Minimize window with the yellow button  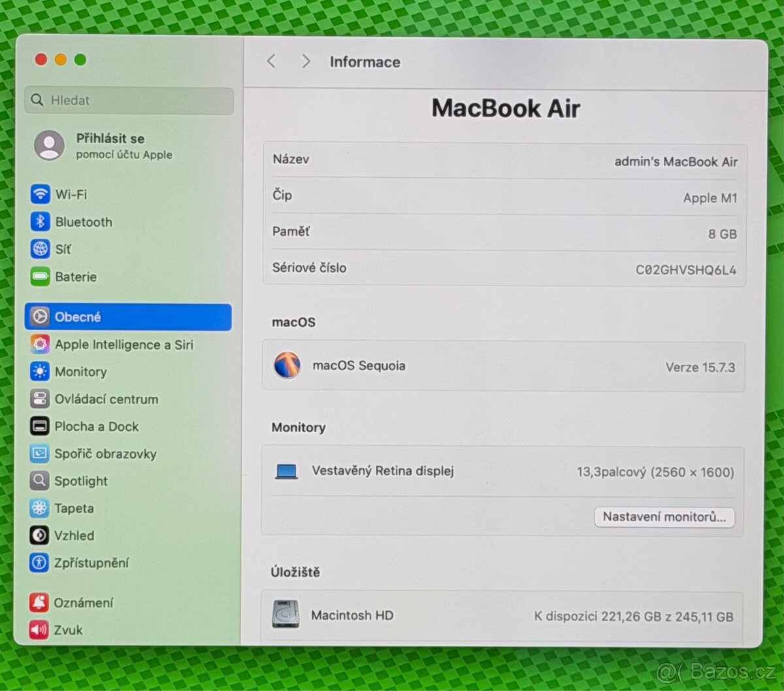(61, 59)
